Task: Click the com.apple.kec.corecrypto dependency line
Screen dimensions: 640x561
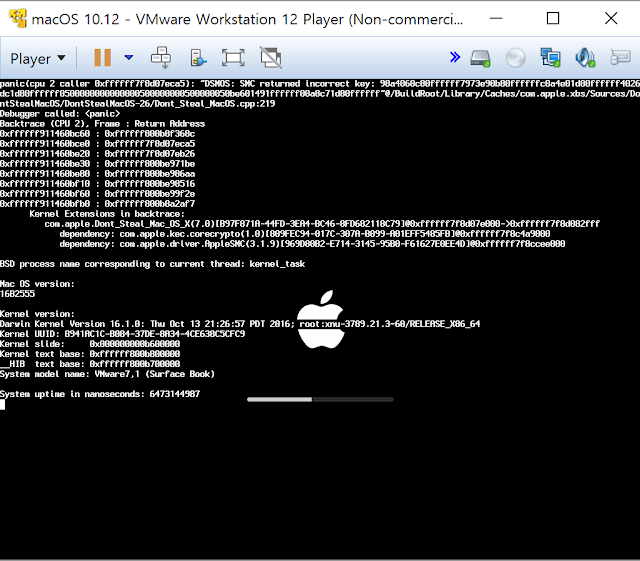Action: [x=305, y=234]
